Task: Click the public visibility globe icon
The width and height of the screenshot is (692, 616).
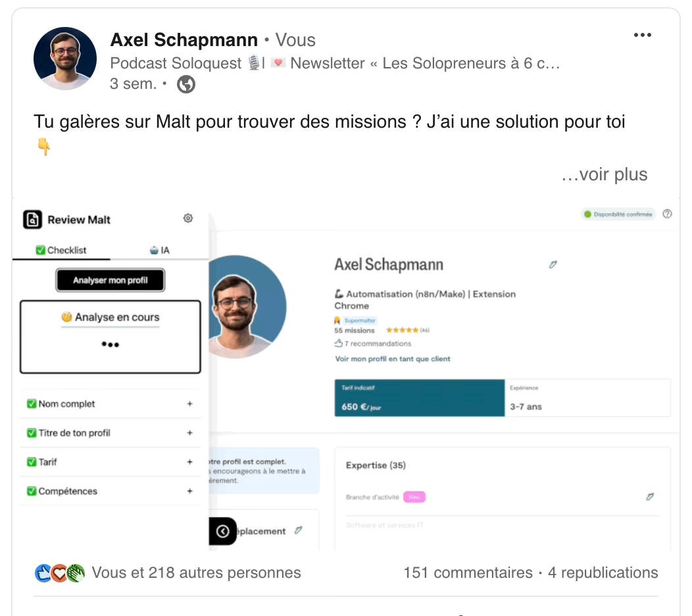Action: pos(186,84)
